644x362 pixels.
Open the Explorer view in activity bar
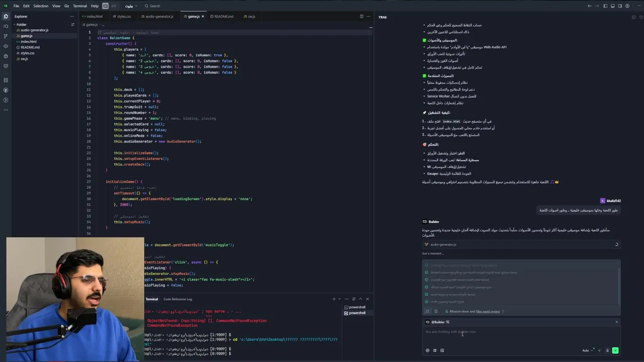(6, 16)
